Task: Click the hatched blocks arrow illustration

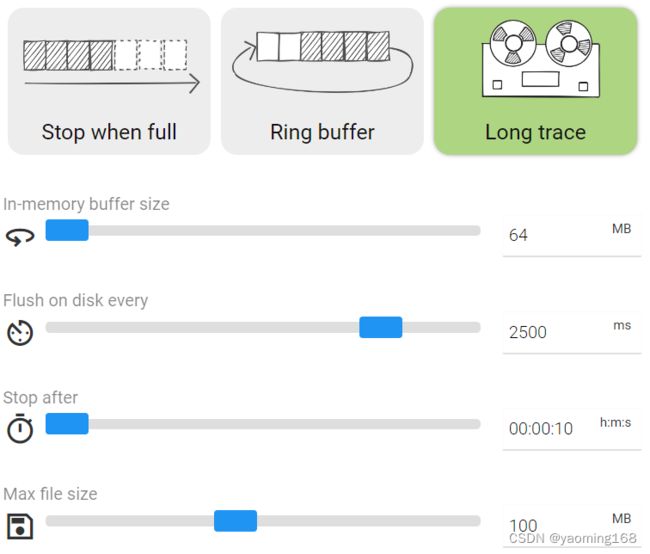Action: (111, 66)
